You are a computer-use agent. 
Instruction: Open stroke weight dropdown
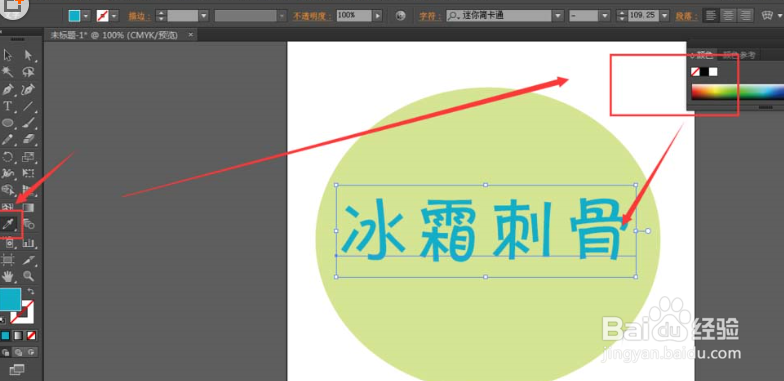pos(204,16)
